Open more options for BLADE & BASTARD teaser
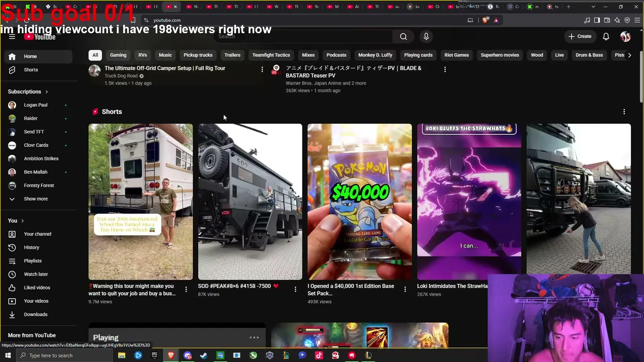Image resolution: width=644 pixels, height=362 pixels. click(445, 69)
